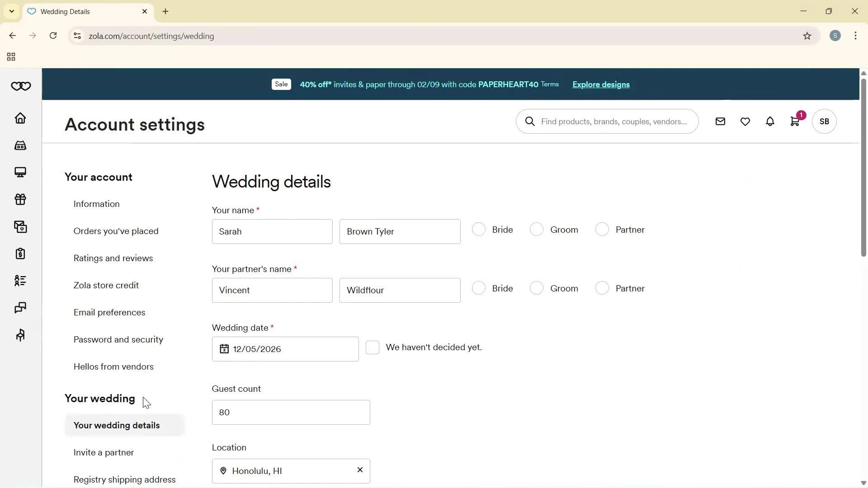Image resolution: width=868 pixels, height=488 pixels.
Task: Expand the browser tab search dropdown
Action: tap(12, 11)
